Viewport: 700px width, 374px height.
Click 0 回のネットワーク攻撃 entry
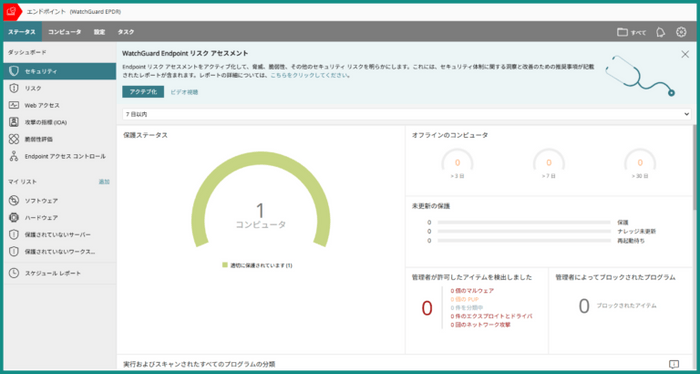click(x=480, y=324)
